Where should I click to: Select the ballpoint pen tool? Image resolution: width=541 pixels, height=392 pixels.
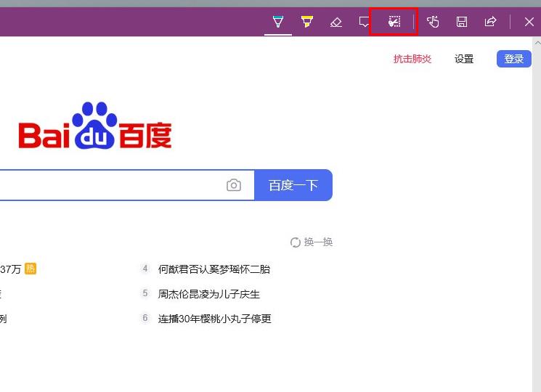[x=278, y=22]
